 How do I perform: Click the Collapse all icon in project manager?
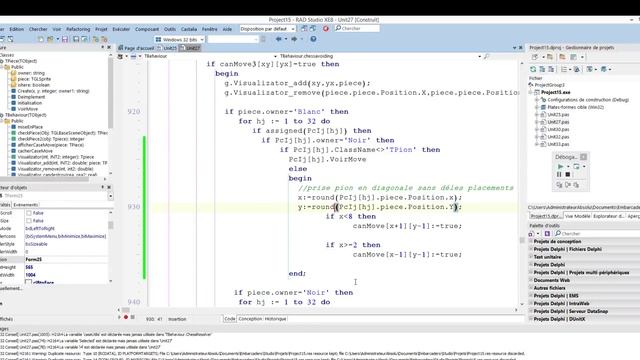pos(551,69)
